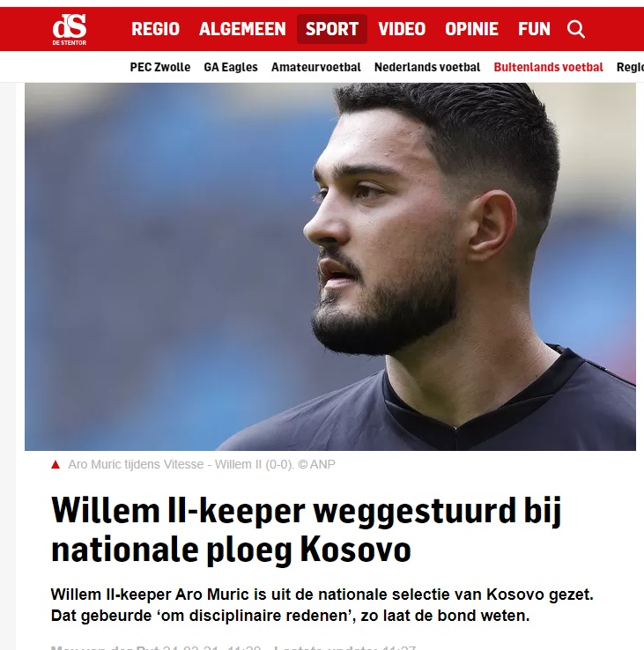Select the highlighted SPORT tab
The height and width of the screenshot is (650, 644).
click(x=332, y=29)
